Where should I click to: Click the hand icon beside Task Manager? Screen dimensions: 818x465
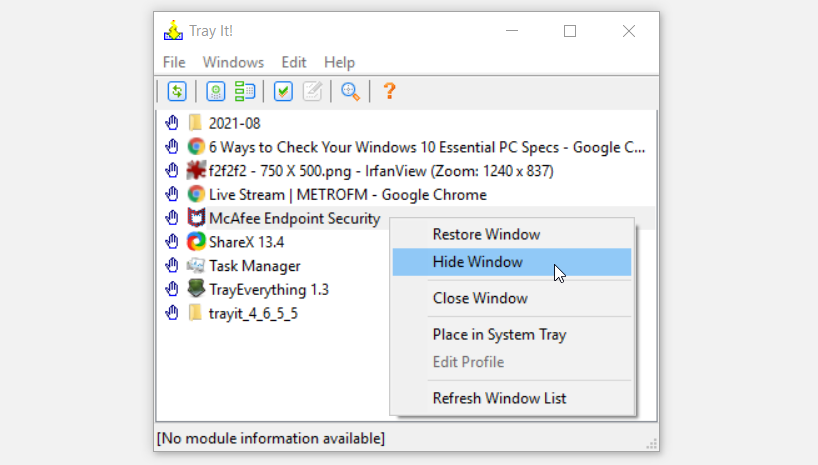(x=172, y=266)
